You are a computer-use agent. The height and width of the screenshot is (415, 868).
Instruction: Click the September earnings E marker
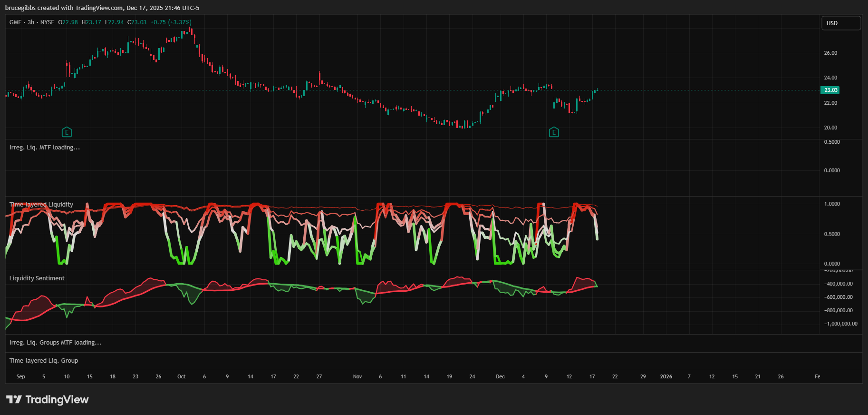(x=67, y=132)
